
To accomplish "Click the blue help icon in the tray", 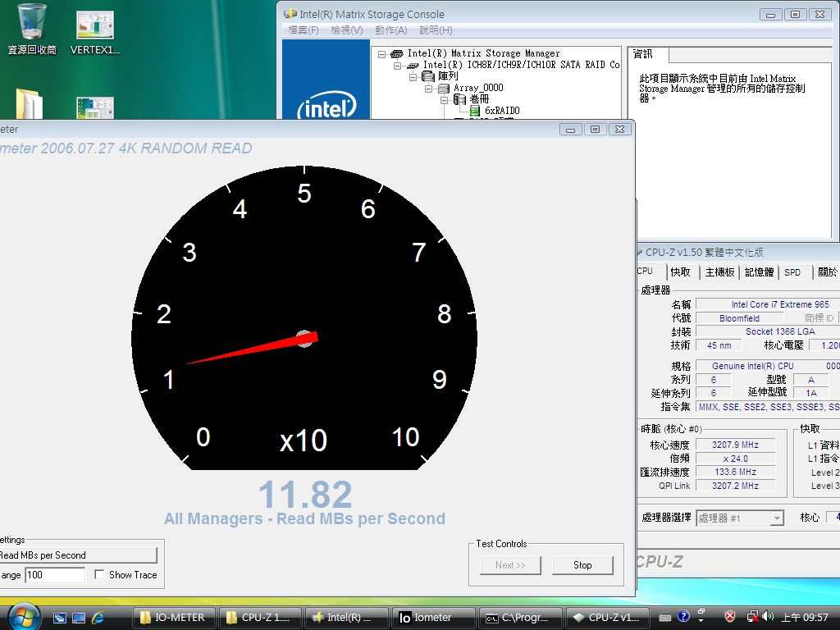I will pos(683,617).
